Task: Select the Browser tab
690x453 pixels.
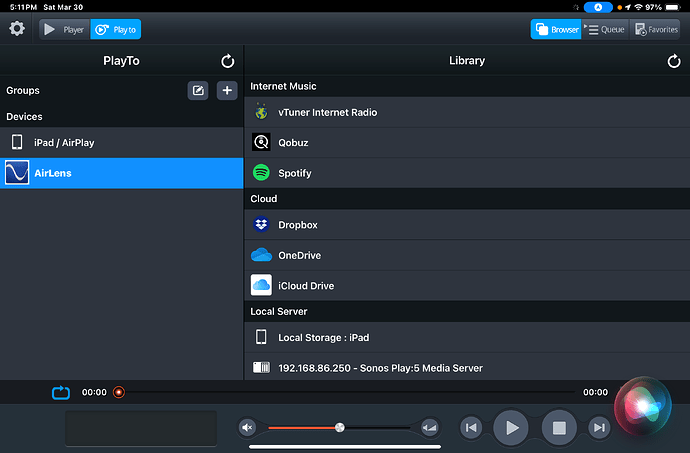Action: [x=556, y=29]
